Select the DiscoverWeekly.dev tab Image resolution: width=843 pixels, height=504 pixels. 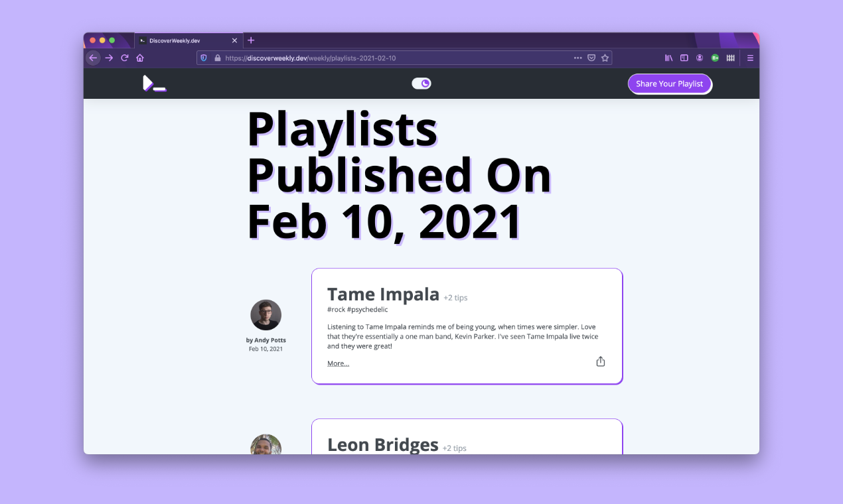(189, 40)
